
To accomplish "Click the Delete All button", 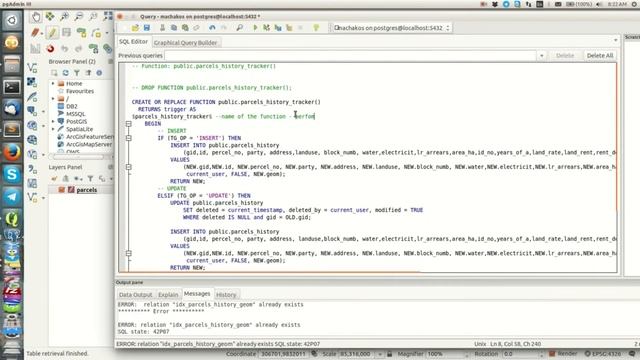I will 600,56.
